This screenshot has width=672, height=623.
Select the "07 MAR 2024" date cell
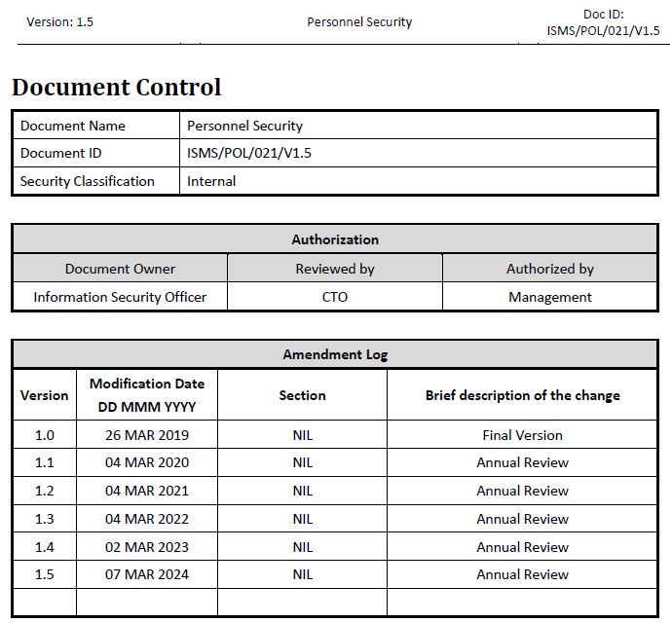click(x=147, y=574)
